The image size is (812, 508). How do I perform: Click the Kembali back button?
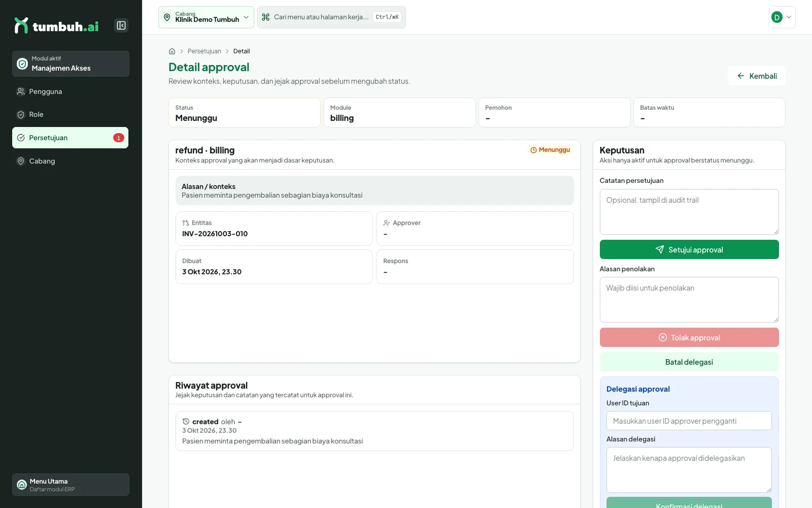coord(757,76)
